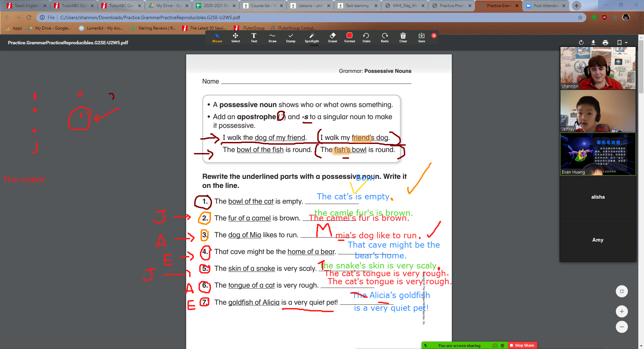The height and width of the screenshot is (349, 644).
Task: Reload the page
Action: 29,17
